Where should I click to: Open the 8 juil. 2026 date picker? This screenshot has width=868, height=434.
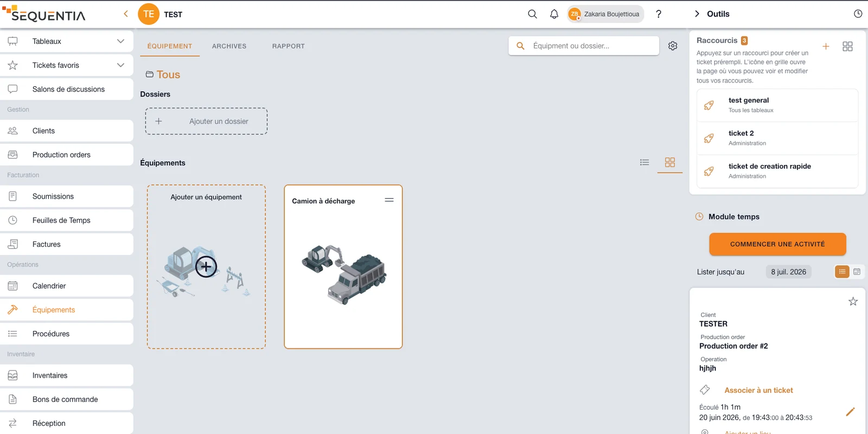(x=788, y=272)
